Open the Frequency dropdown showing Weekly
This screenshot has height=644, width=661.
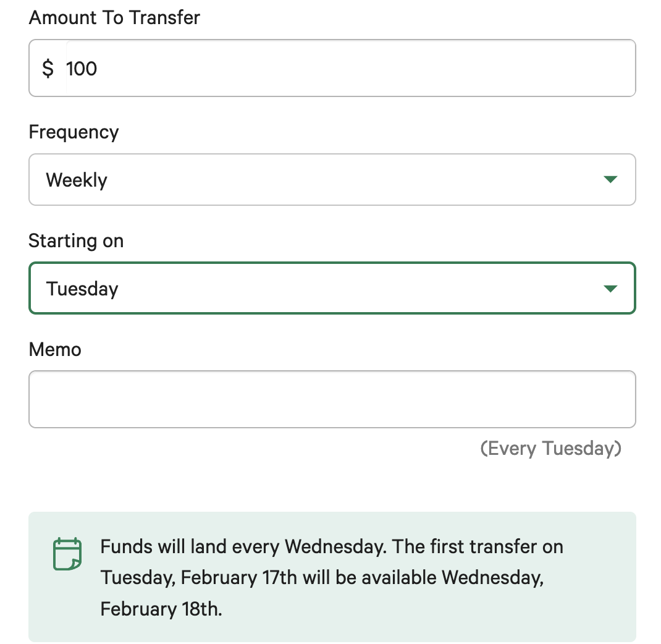(332, 180)
